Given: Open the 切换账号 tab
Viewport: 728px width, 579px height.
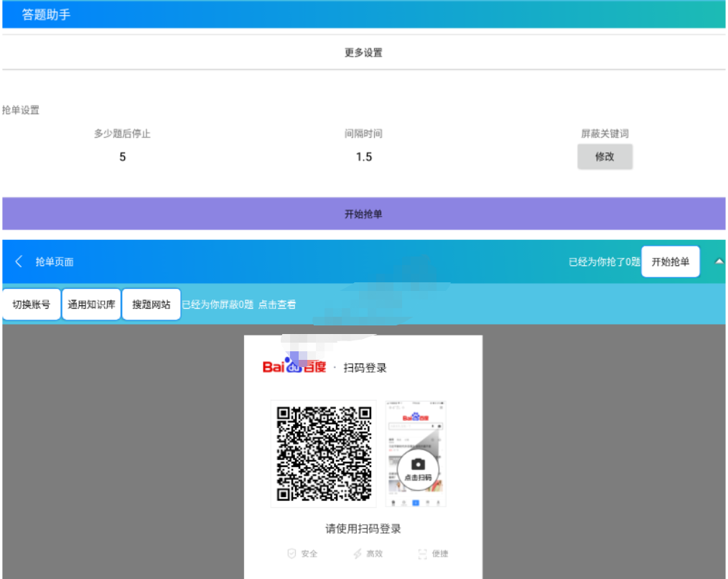Looking at the screenshot, I should point(32,305).
